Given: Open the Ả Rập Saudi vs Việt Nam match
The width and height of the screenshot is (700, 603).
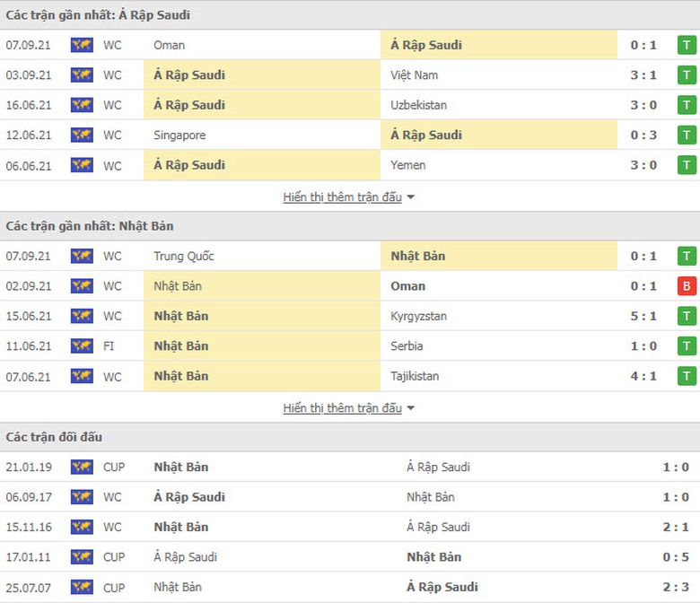Looking at the screenshot, I should coord(350,75).
